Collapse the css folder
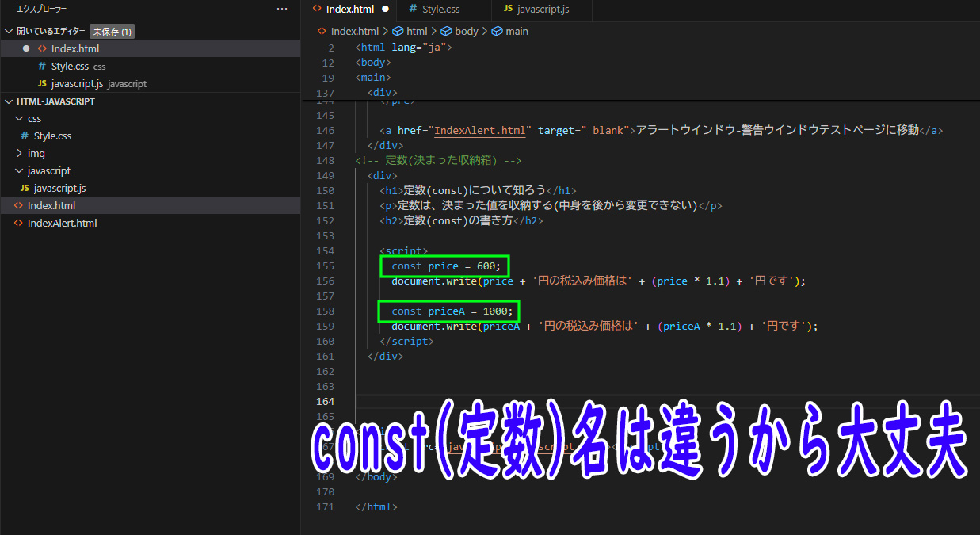 (x=20, y=119)
